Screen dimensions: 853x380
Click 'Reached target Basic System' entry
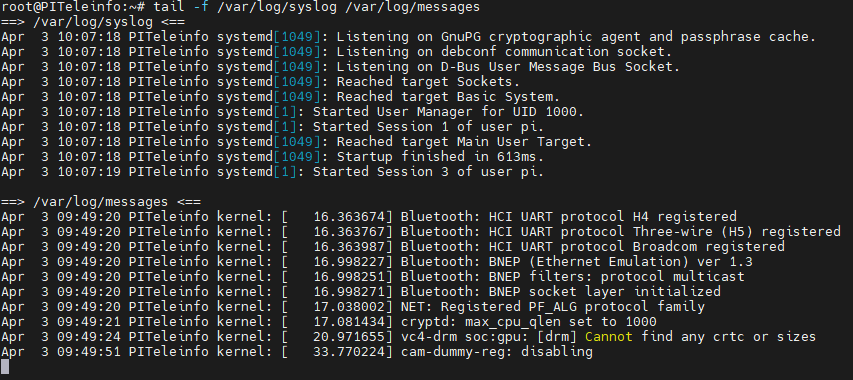(x=281, y=97)
